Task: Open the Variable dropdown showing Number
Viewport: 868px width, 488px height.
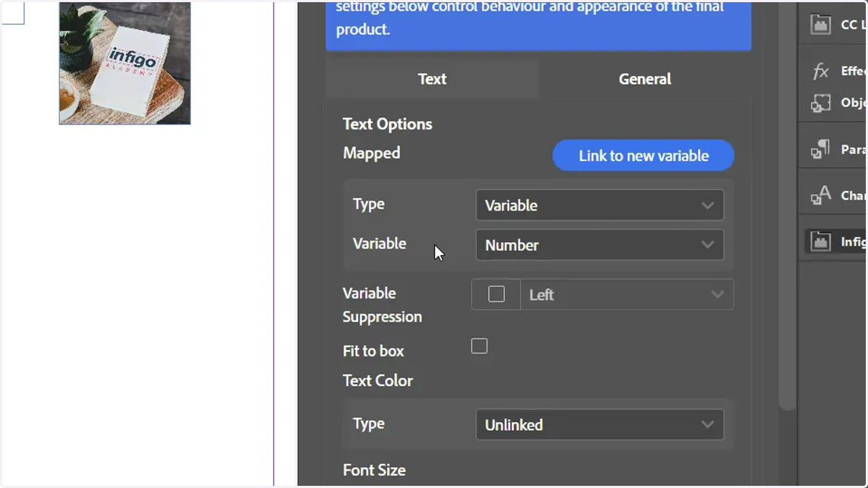Action: pyautogui.click(x=600, y=245)
